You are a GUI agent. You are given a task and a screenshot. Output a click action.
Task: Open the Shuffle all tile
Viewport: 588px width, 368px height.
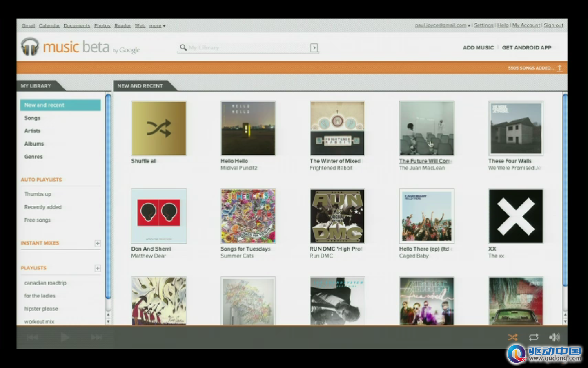(159, 128)
